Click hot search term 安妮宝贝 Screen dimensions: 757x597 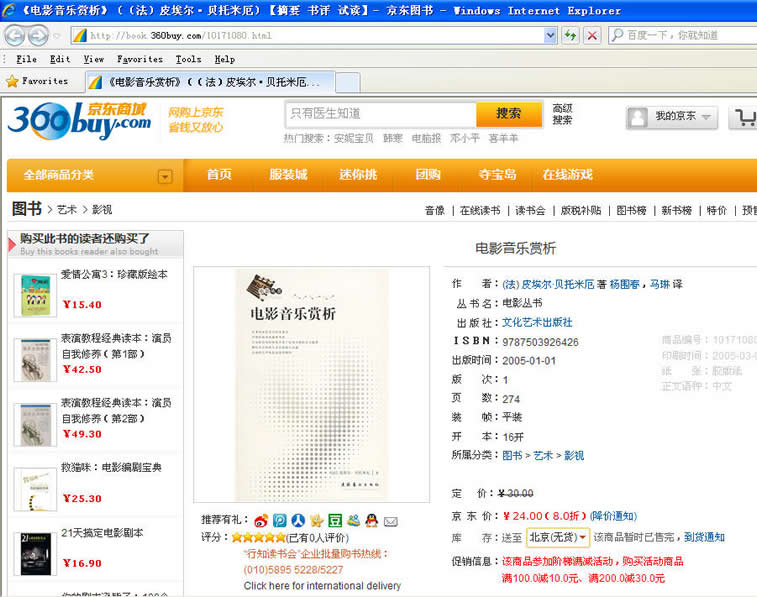354,139
